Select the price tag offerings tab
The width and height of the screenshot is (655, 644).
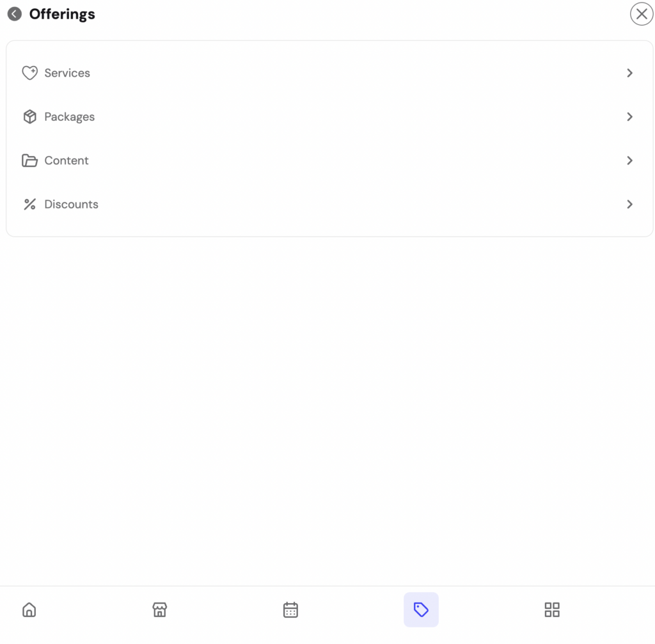[x=421, y=609]
